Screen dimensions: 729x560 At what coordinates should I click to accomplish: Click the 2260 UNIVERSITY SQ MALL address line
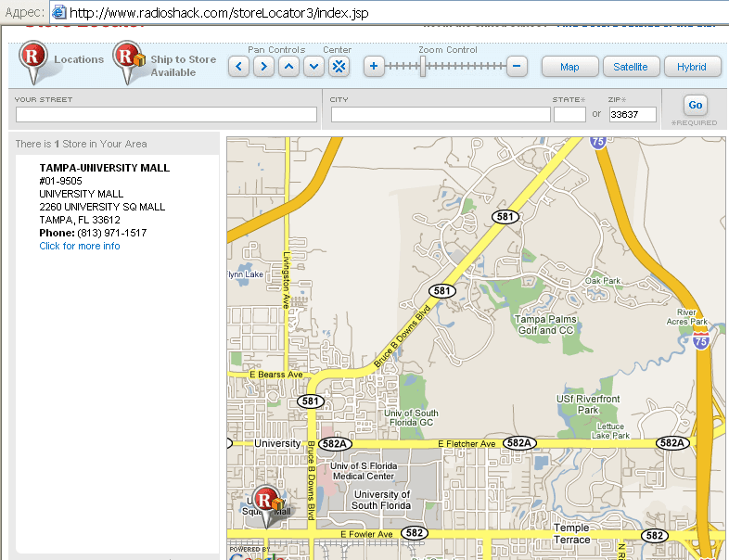102,207
